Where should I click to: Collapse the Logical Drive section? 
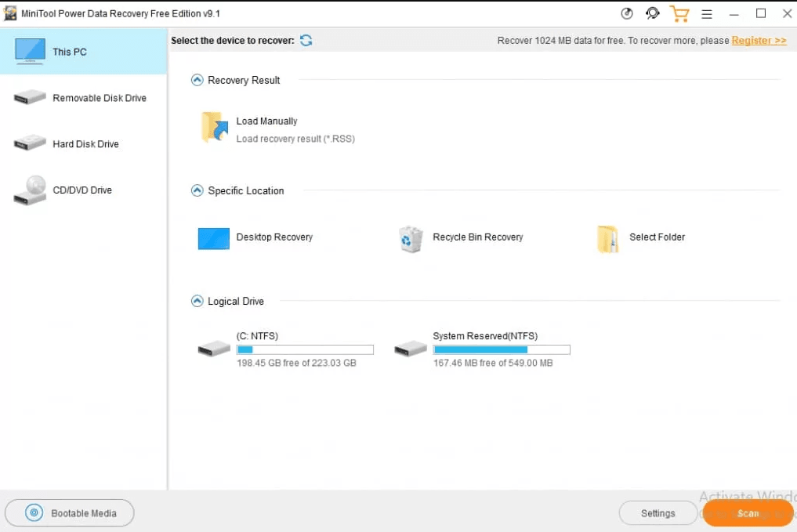[197, 302]
